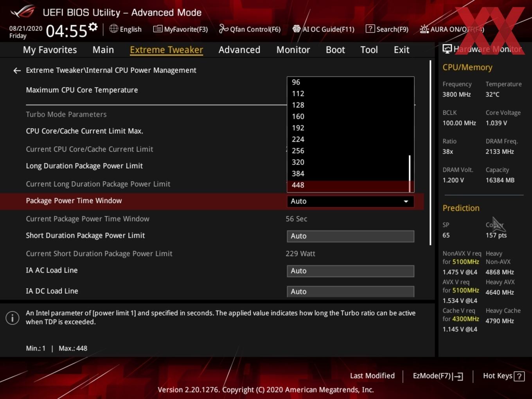Open the Main tab

(103, 50)
